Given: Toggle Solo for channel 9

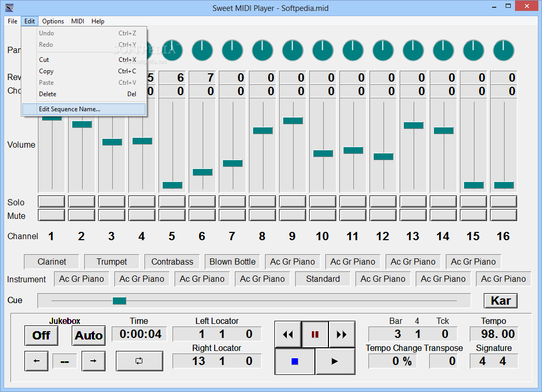Looking at the screenshot, I should 293,202.
